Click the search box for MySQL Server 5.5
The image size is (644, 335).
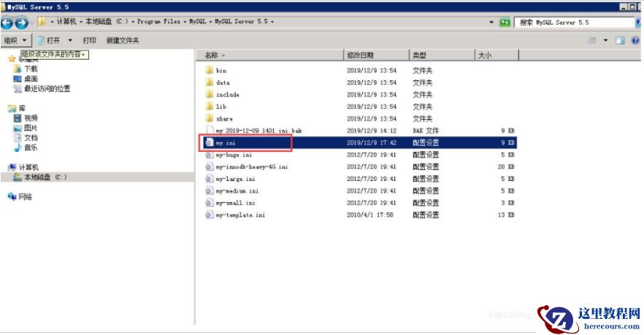pyautogui.click(x=574, y=22)
